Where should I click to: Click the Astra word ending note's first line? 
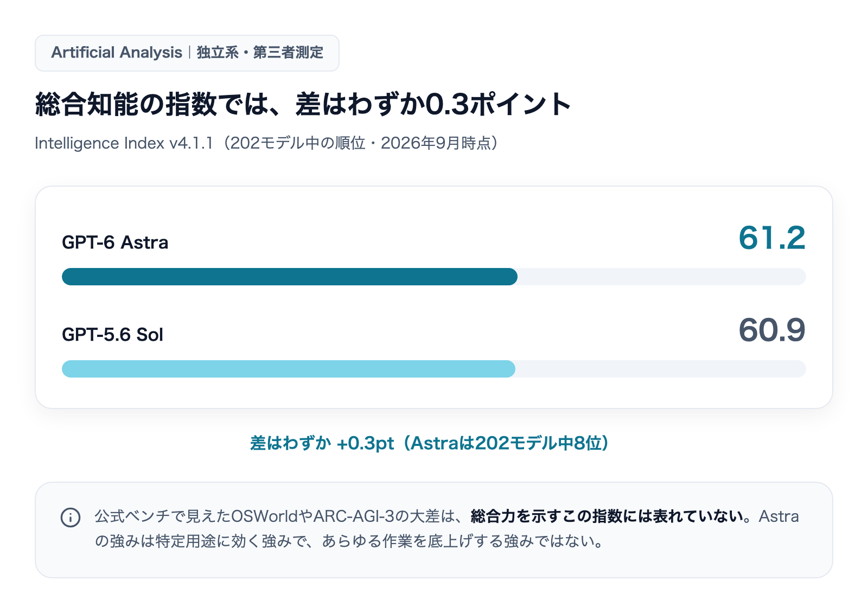tap(778, 516)
